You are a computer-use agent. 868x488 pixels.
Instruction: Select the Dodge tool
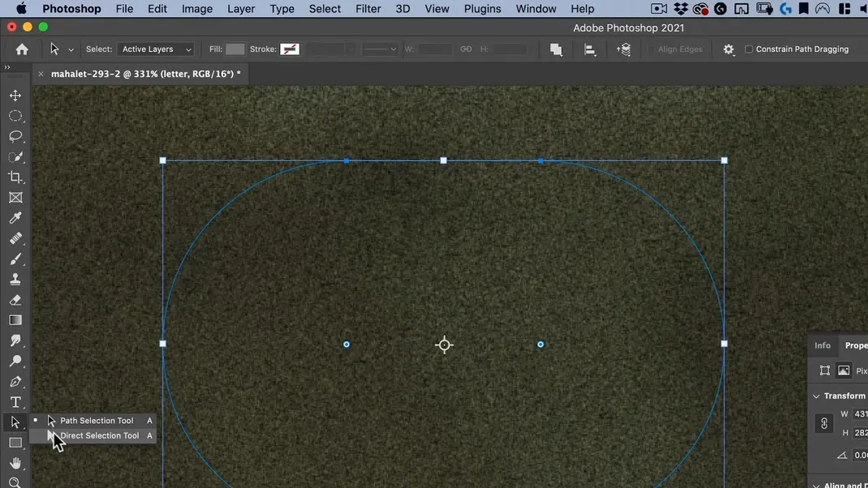15,361
